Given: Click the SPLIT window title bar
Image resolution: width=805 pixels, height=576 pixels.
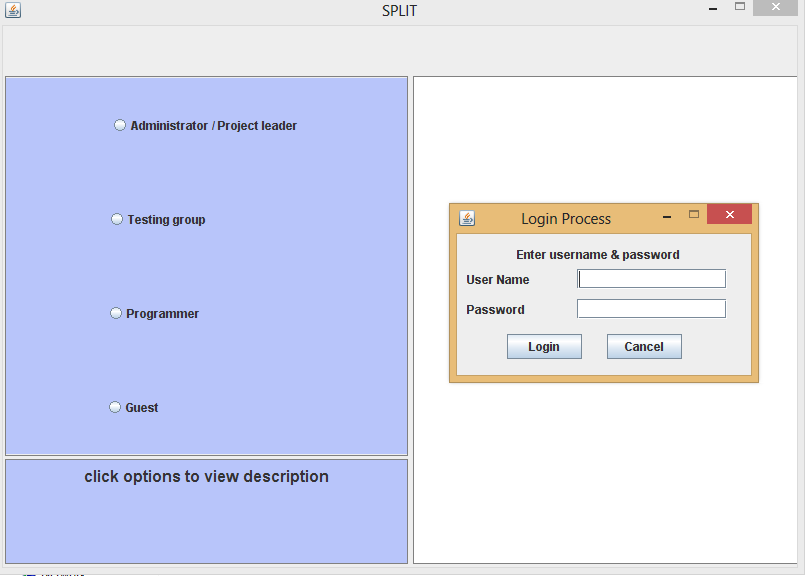Looking at the screenshot, I should coord(400,10).
